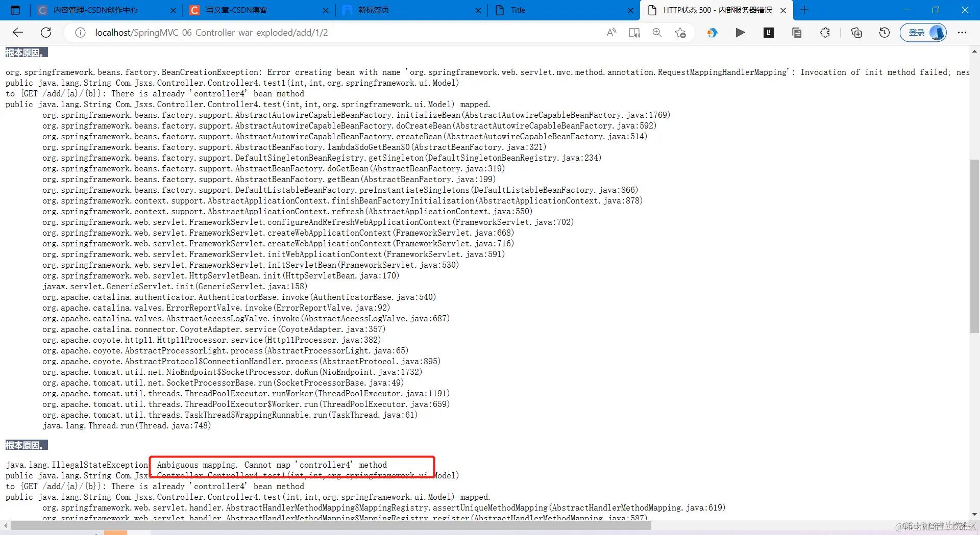980x535 pixels.
Task: Click the scroll-down arrow of vertical scrollbar
Action: click(974, 515)
